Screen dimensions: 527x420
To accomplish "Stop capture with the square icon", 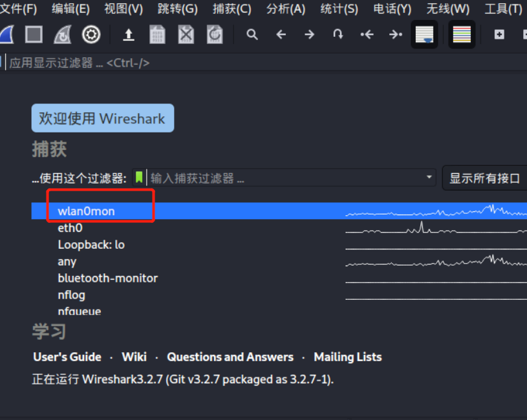I will (x=34, y=34).
